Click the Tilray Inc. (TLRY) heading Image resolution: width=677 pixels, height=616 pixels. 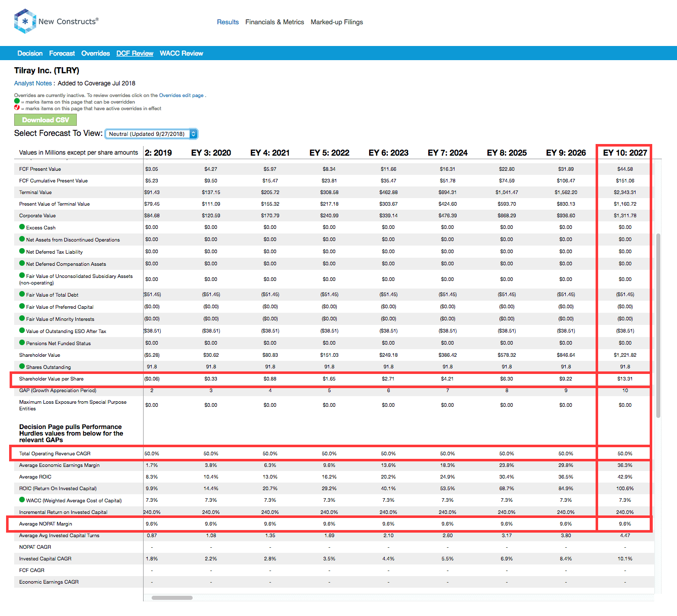(x=47, y=71)
